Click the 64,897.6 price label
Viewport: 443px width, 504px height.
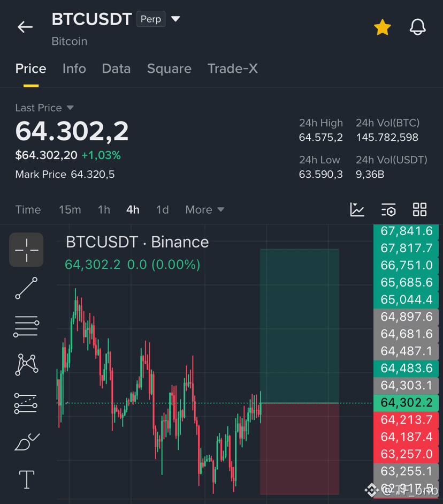click(x=406, y=317)
